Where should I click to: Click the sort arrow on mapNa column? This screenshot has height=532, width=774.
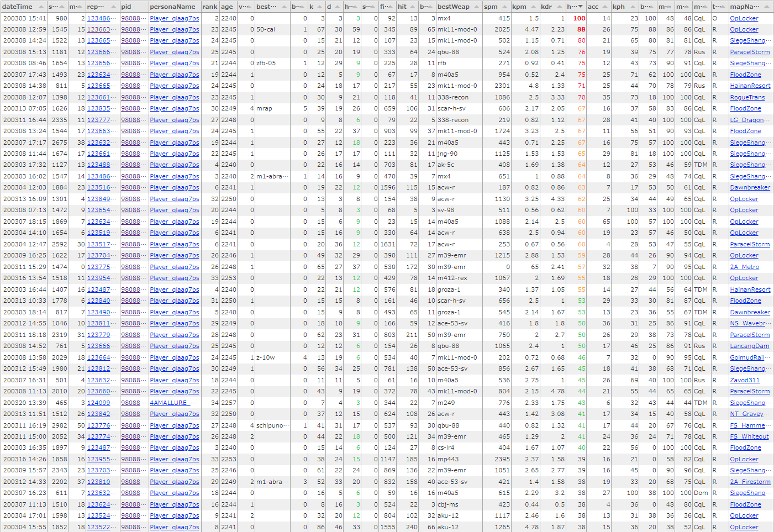click(767, 7)
